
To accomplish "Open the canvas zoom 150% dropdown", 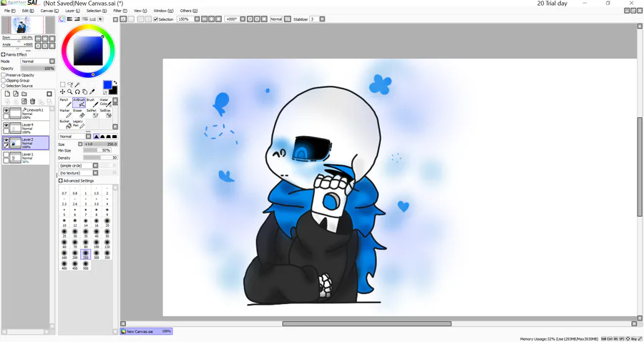I will (197, 19).
